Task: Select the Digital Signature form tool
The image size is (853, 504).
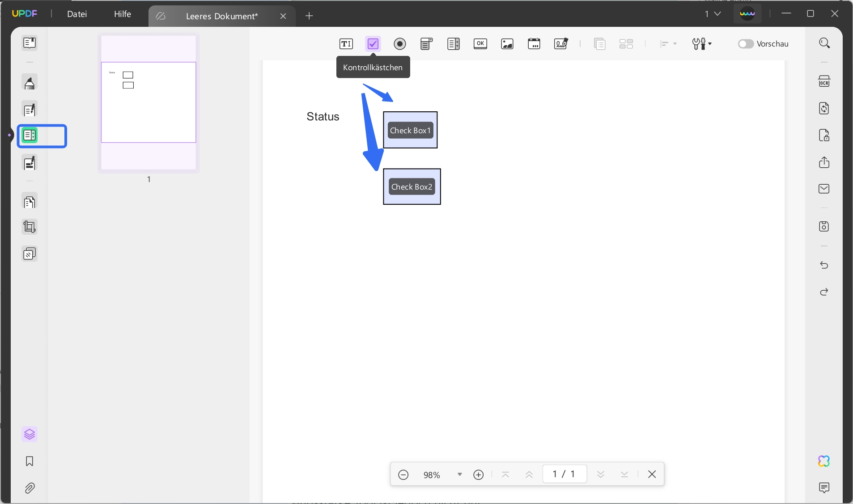Action: tap(561, 44)
